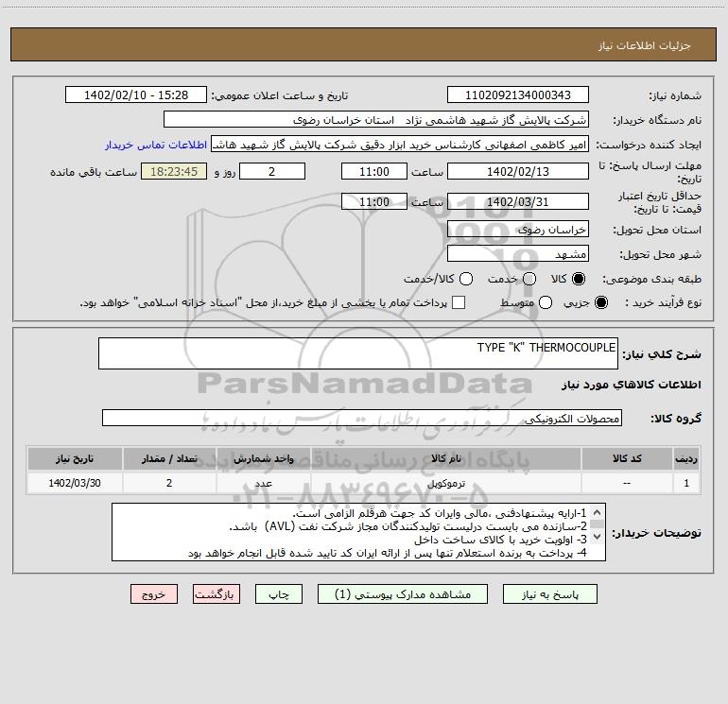Viewport: 728px width, 704px height.
Task: Open مشاهده مدارک پیوستی (1) attachments
Action: coord(403,594)
